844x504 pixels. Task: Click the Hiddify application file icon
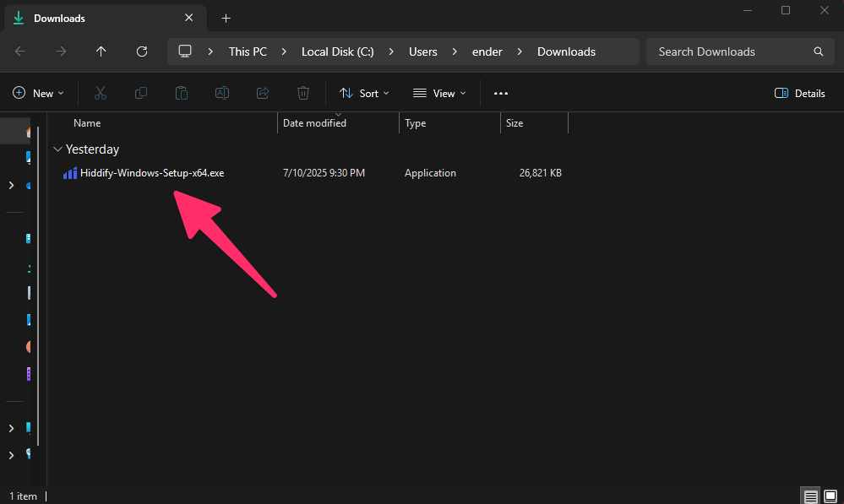(70, 173)
